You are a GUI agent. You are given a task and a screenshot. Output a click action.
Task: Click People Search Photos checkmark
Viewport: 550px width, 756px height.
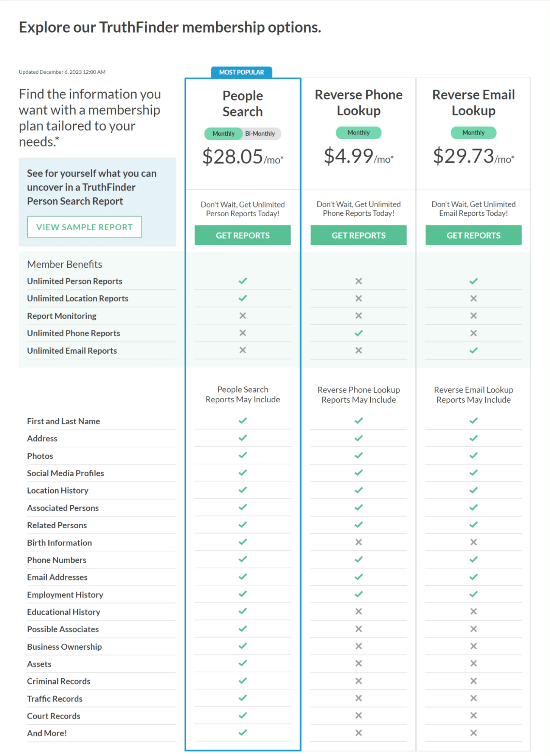tap(242, 455)
